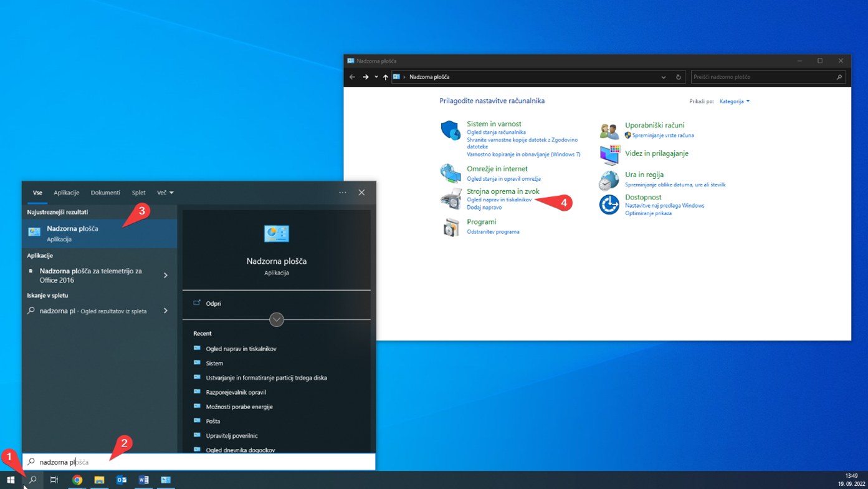Click the Sistem in varnost shield icon
Image resolution: width=868 pixels, height=489 pixels.
point(451,130)
